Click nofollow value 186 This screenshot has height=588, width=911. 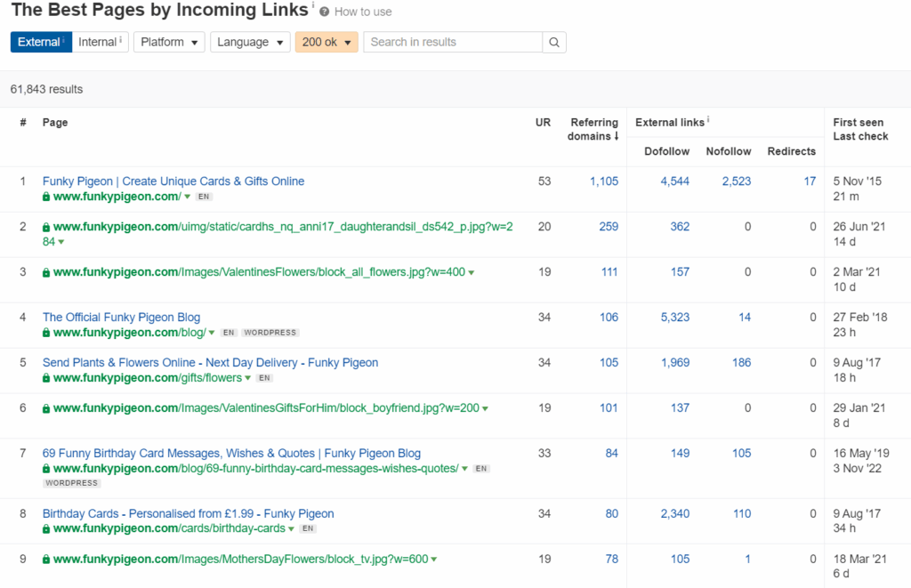coord(741,363)
